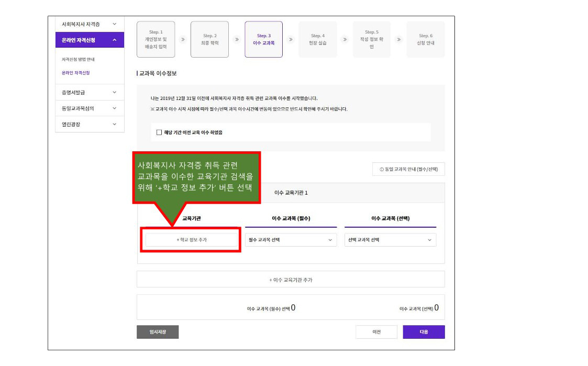
Task: Open the 온라인 자격신청 submenu link
Action: [76, 73]
